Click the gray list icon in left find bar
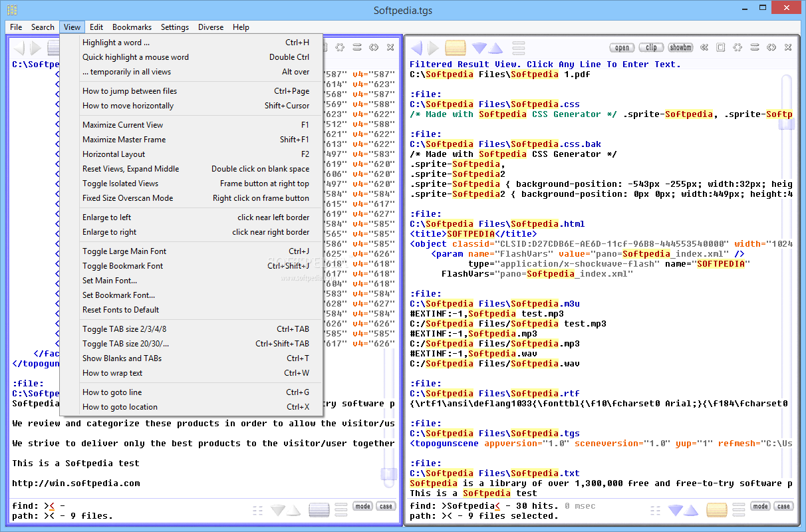806x532 pixels. (x=319, y=510)
